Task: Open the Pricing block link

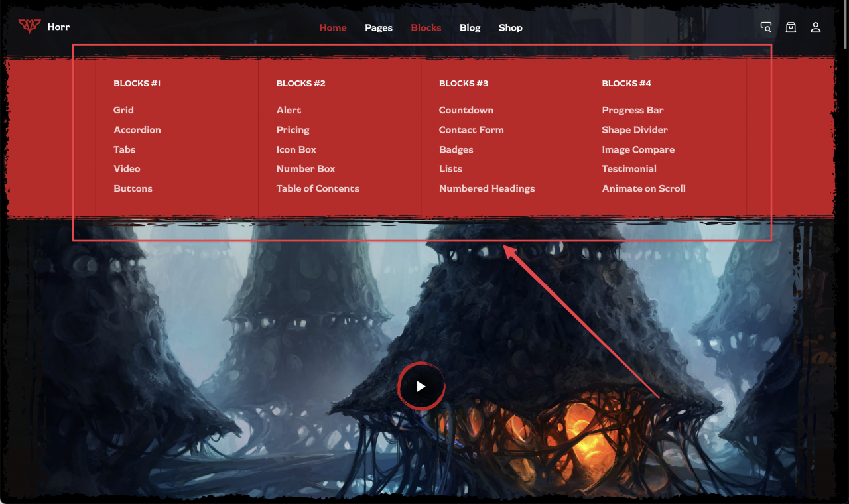Action: click(x=293, y=130)
